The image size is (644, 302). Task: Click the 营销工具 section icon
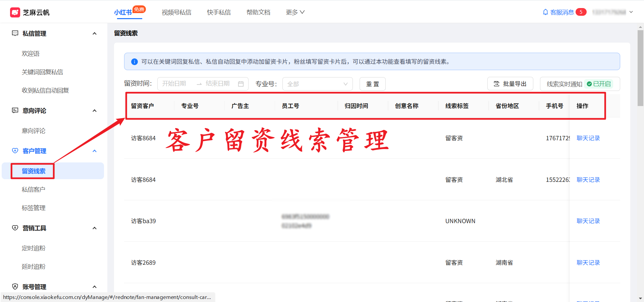(15, 228)
